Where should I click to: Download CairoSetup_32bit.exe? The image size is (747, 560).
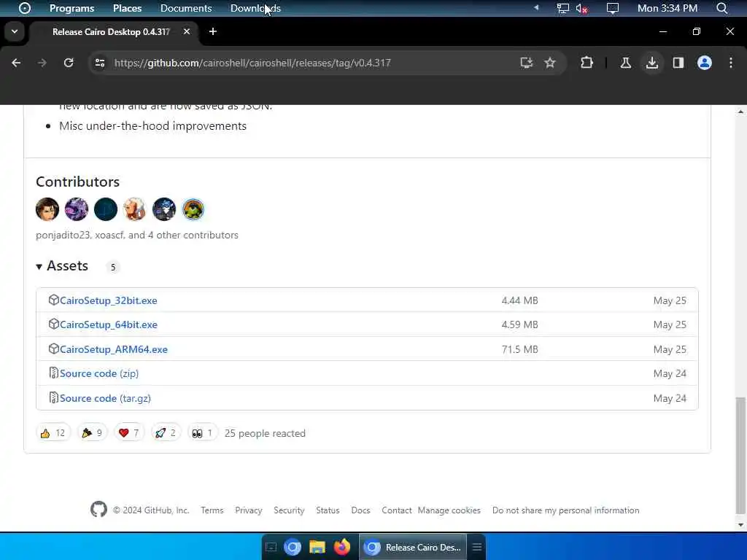click(x=108, y=300)
